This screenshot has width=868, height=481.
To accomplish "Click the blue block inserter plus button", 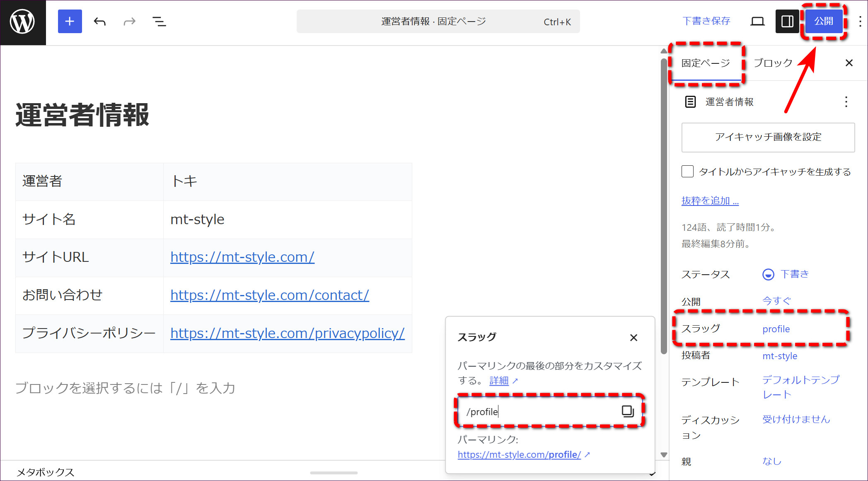I will 70,22.
